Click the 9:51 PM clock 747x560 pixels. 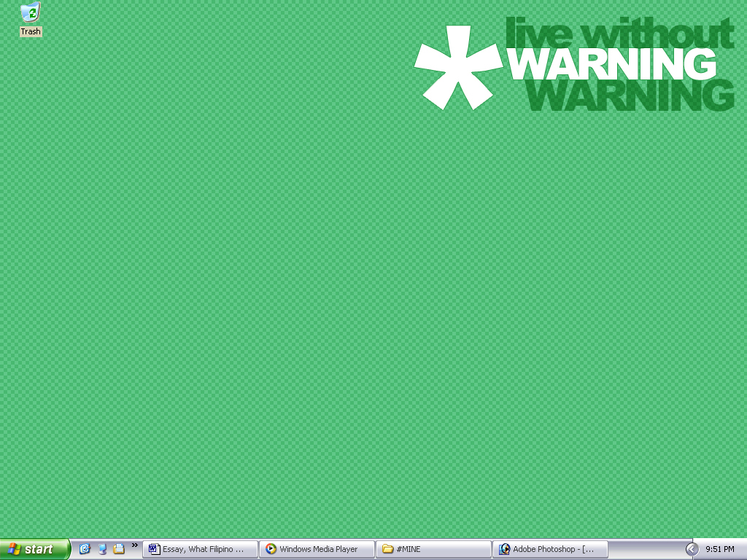tap(720, 549)
